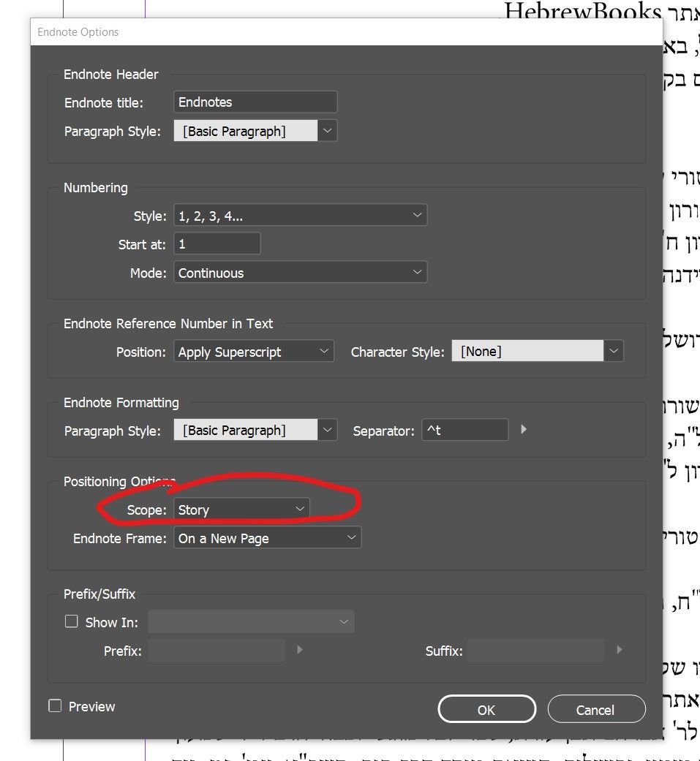This screenshot has width=700, height=761.
Task: Toggle the Preview checkbox
Action: [x=55, y=706]
